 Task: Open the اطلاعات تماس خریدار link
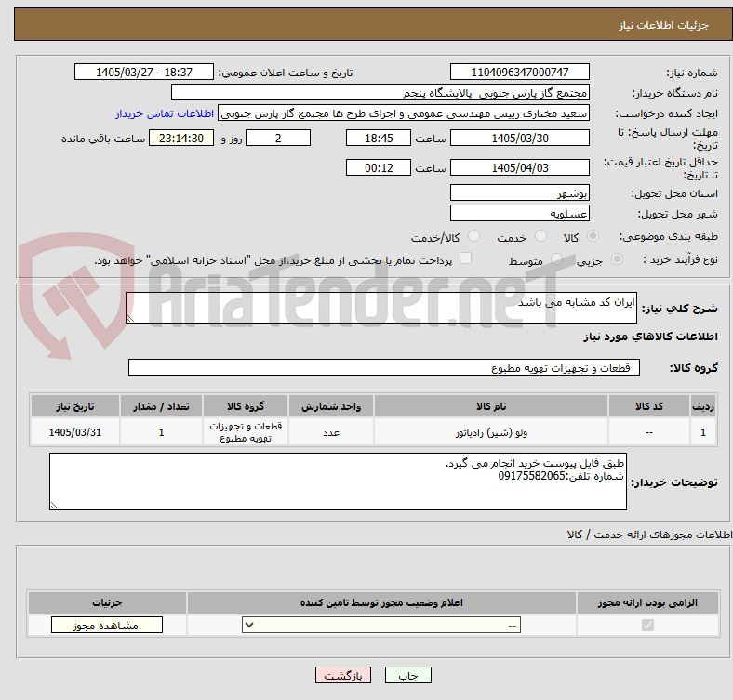pyautogui.click(x=165, y=113)
